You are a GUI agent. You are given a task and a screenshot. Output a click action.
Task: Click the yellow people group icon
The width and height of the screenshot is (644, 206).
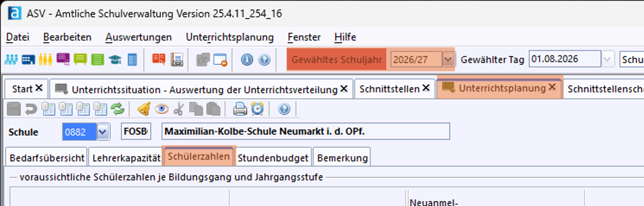pos(45,60)
